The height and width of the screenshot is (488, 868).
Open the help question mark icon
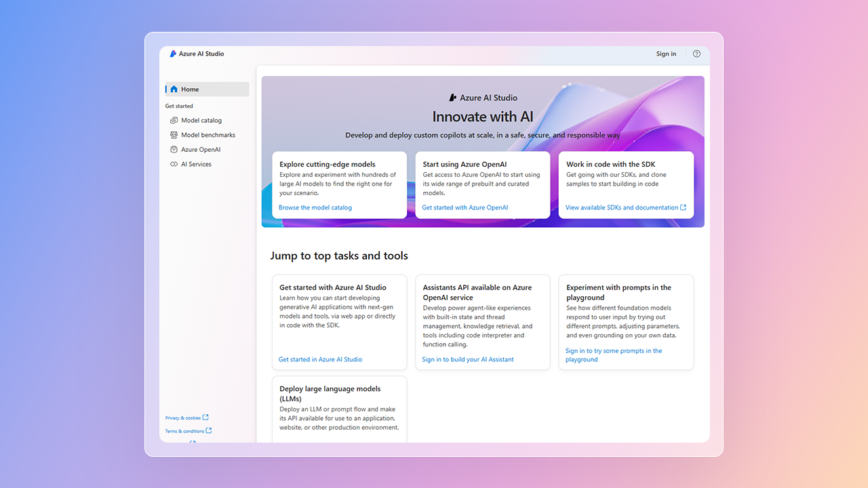[x=696, y=54]
